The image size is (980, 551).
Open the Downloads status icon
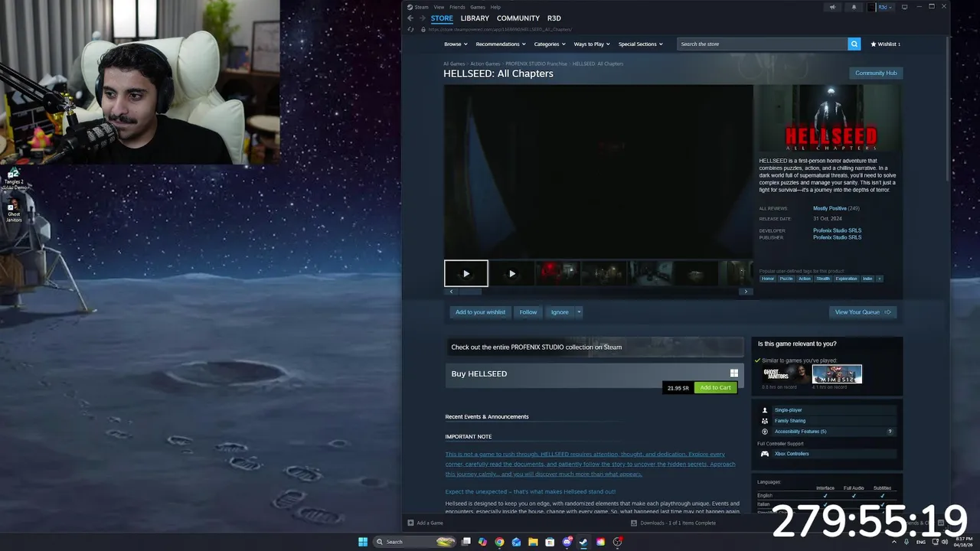[x=634, y=523]
